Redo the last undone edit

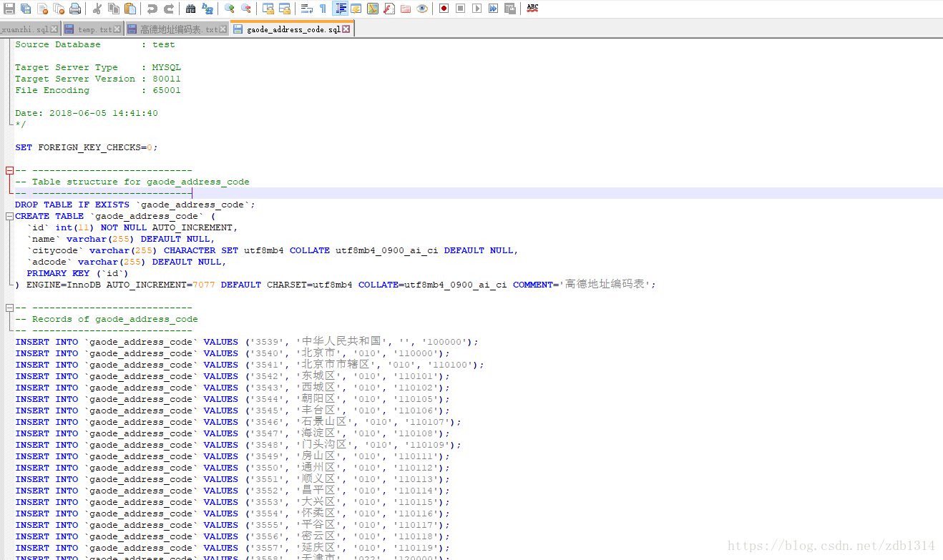169,9
